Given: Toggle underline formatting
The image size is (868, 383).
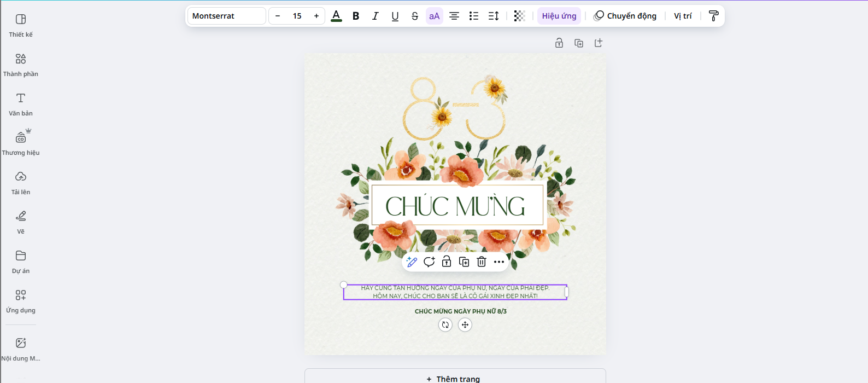Looking at the screenshot, I should (395, 16).
